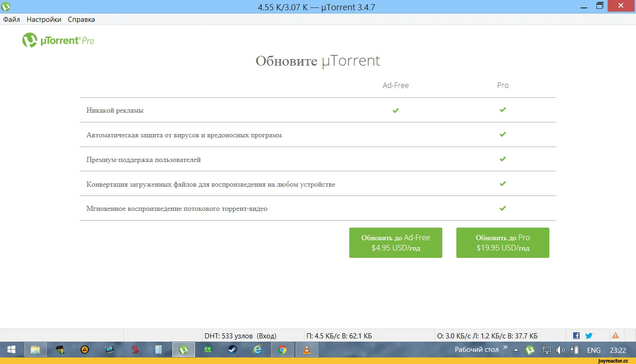Click the DHT: 533 узлов status entry

click(x=240, y=336)
